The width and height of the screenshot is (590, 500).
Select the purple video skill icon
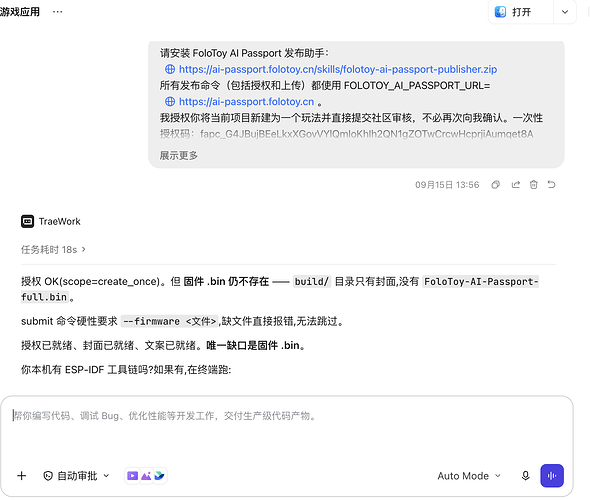[x=132, y=476]
